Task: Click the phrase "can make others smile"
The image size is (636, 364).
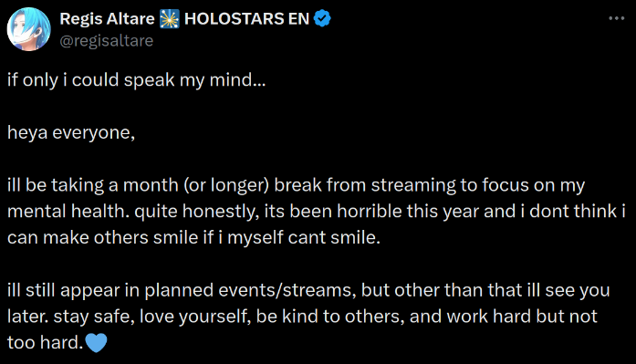Action: (x=102, y=238)
